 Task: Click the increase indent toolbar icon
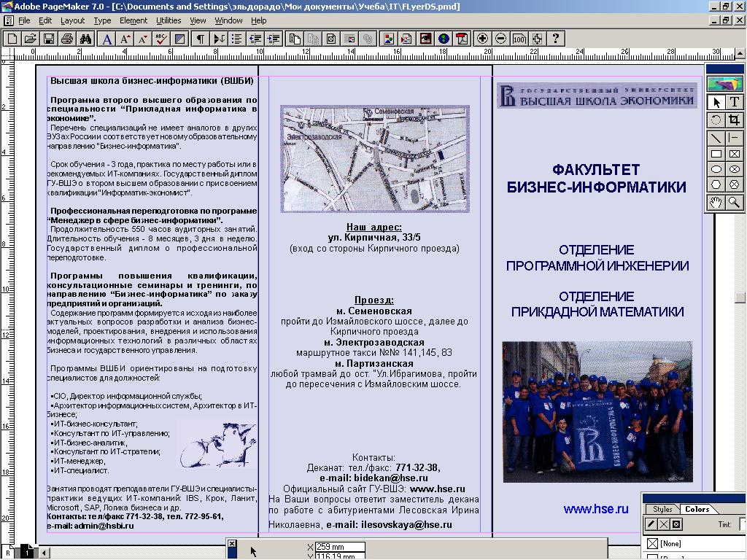tap(274, 39)
